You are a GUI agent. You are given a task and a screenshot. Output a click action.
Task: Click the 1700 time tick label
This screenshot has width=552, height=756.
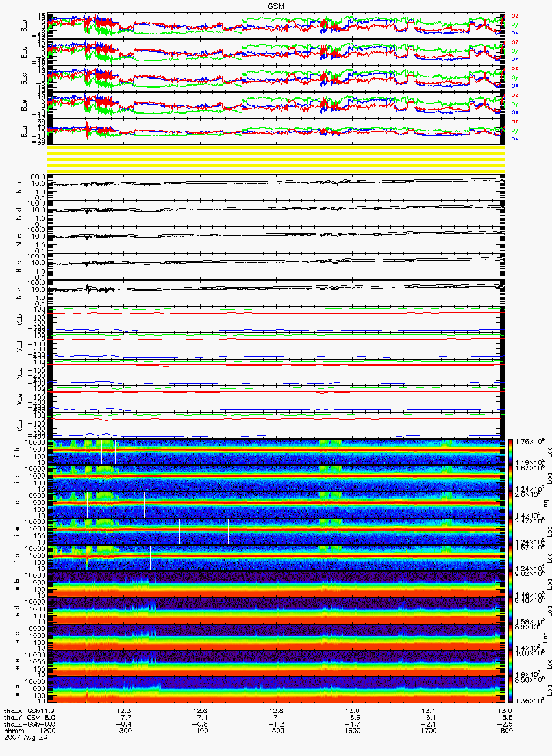429,731
